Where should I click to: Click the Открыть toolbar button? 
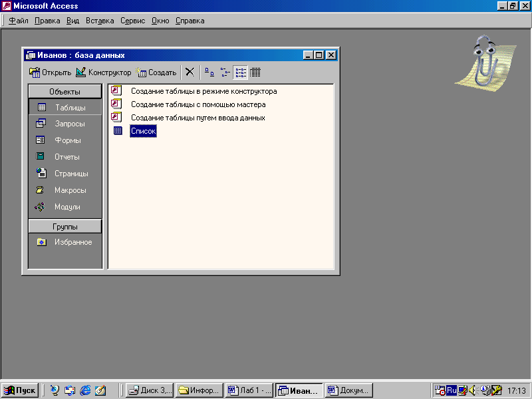(50, 72)
